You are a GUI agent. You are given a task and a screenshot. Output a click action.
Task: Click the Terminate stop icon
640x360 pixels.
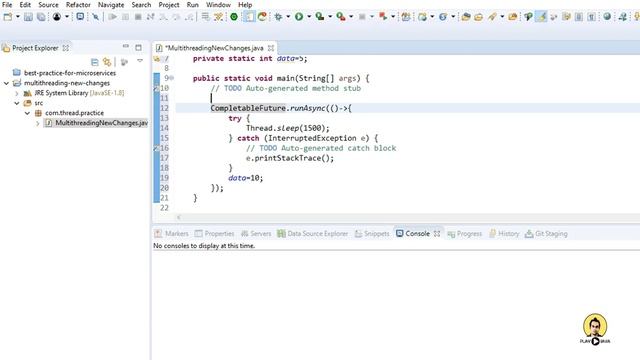(x=138, y=17)
